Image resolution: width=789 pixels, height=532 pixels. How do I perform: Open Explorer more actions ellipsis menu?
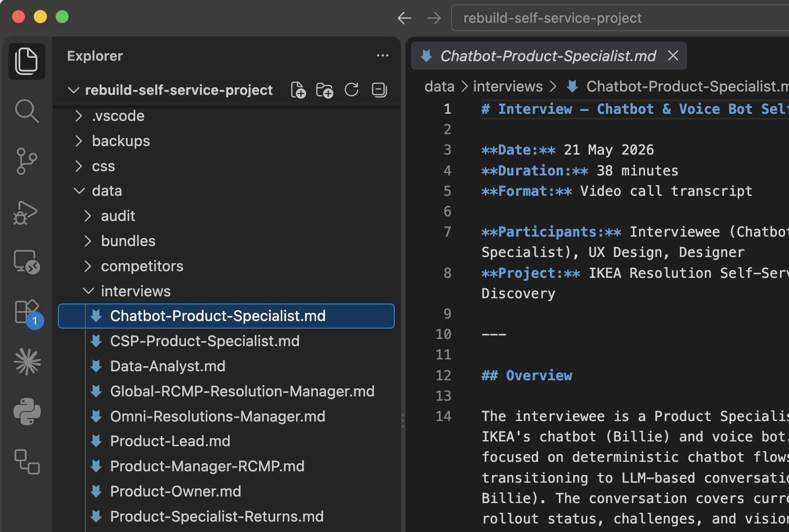pos(382,56)
